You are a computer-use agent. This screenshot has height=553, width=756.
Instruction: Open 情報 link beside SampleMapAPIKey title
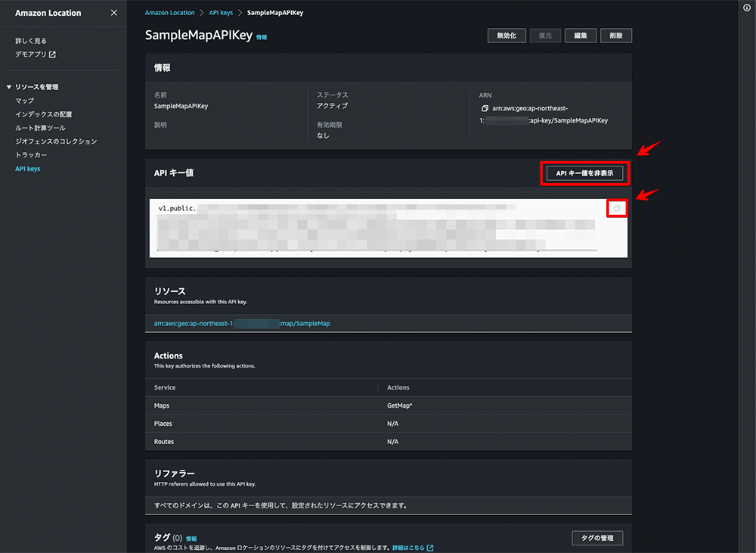tap(262, 37)
